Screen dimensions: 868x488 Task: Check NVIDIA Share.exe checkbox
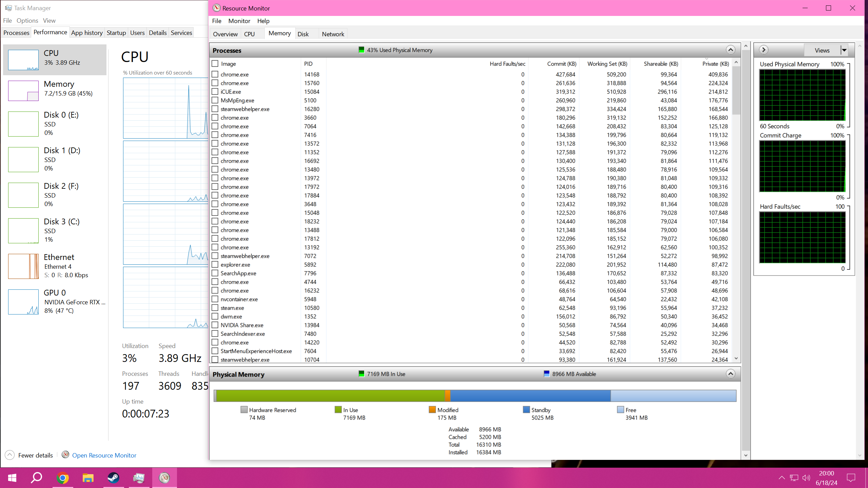(215, 325)
